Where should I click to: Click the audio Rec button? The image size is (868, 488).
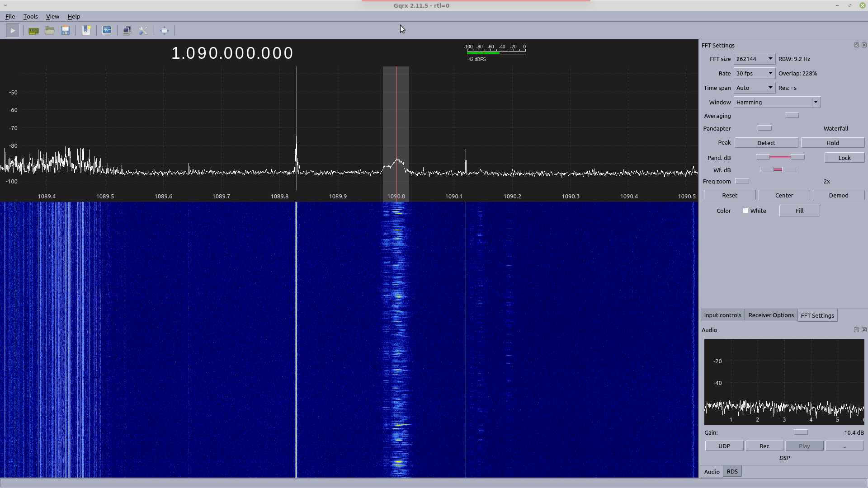point(764,446)
